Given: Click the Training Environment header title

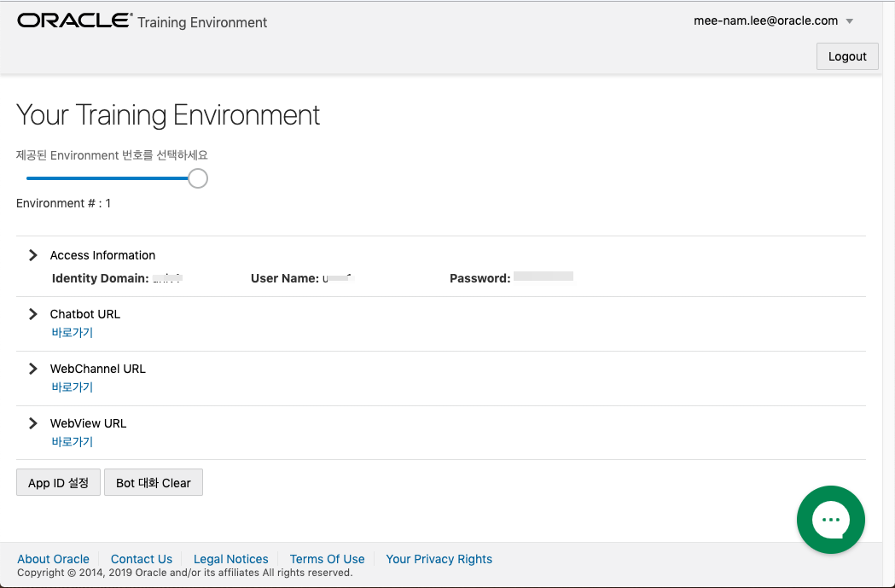Looking at the screenshot, I should click(202, 22).
